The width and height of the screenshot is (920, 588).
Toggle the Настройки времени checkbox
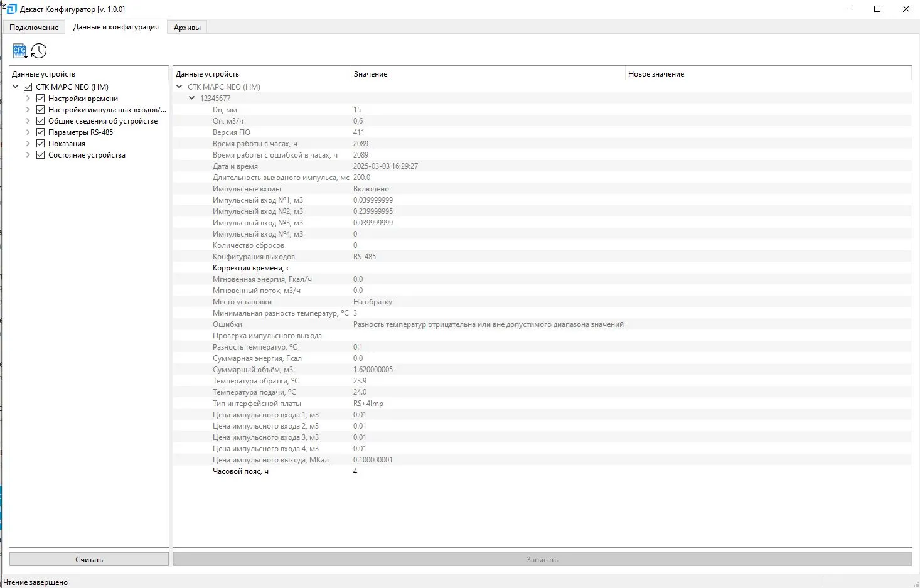click(x=40, y=99)
